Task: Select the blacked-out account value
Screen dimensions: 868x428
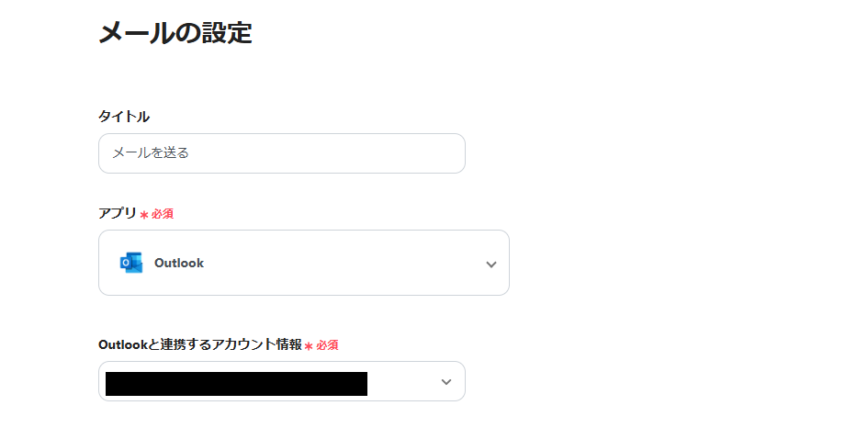Action: [x=236, y=383]
